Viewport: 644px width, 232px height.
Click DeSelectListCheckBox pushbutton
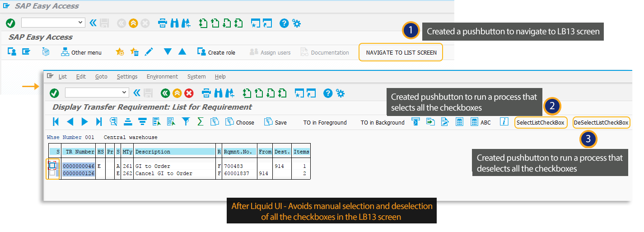click(x=601, y=122)
